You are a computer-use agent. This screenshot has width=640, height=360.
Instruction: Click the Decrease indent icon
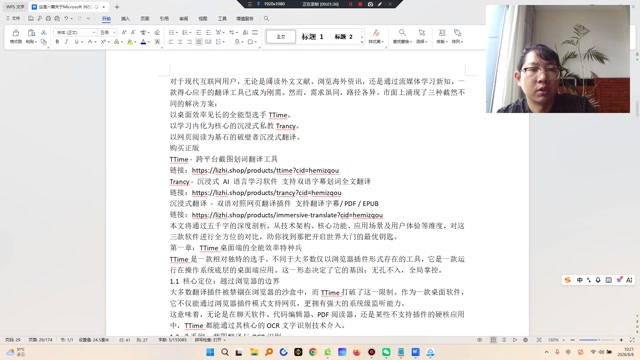199,33
